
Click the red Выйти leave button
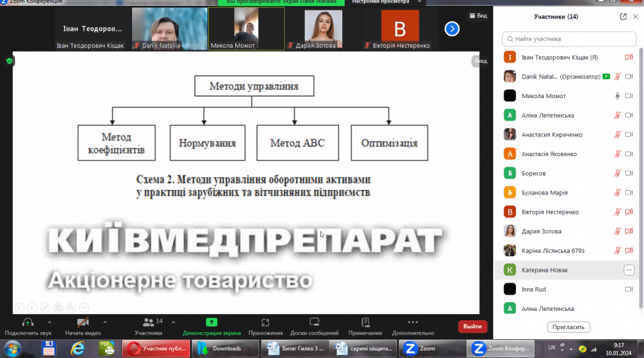[x=472, y=327]
